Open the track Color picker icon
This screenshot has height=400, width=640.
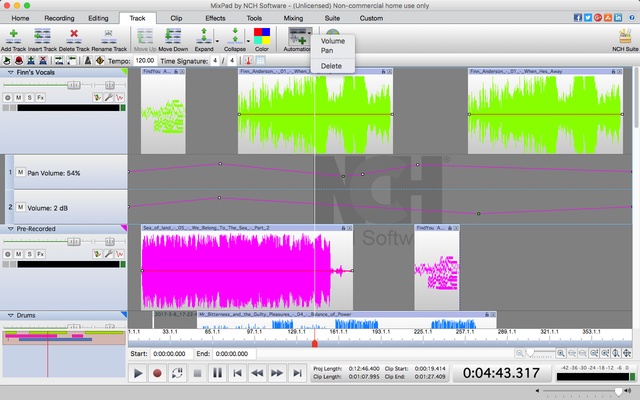point(262,36)
